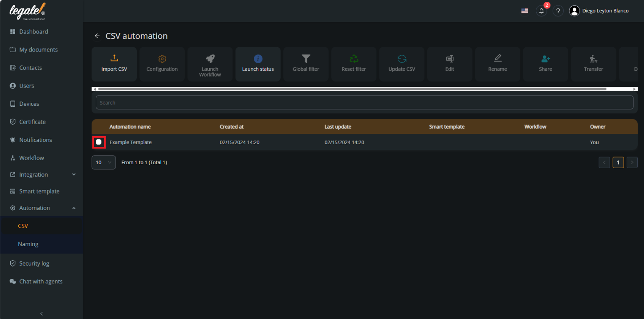Viewport: 644px width, 319px height.
Task: Open the Global filter funnel
Action: [x=306, y=59]
